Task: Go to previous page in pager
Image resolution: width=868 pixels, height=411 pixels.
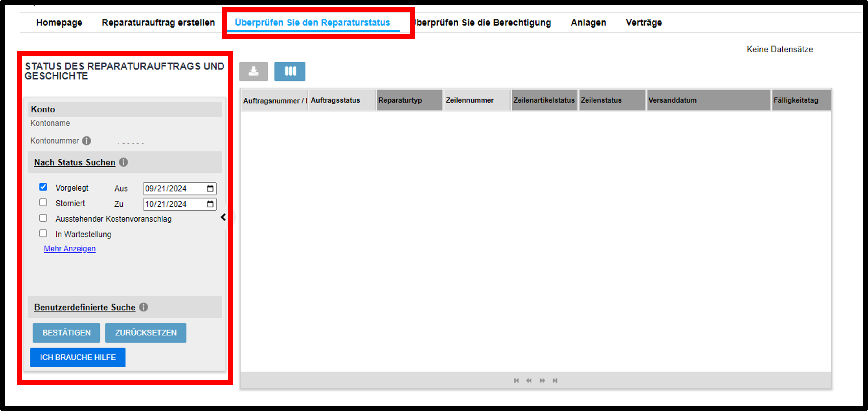Action: [x=529, y=380]
